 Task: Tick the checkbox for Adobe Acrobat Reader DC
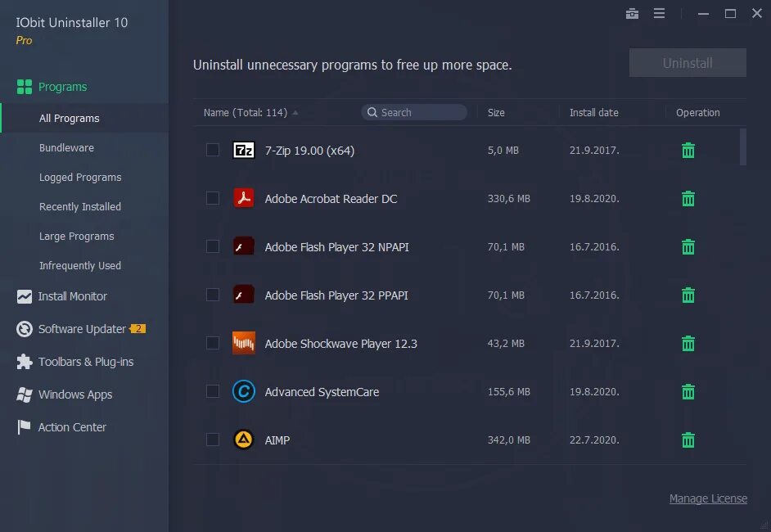[213, 197]
